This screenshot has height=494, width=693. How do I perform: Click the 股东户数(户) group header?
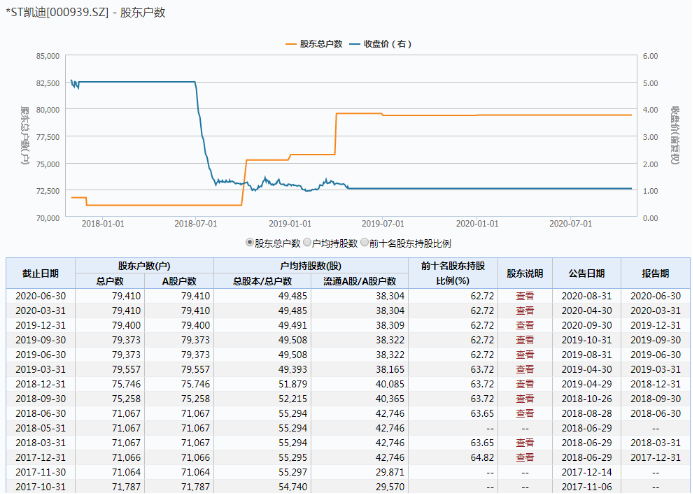145,266
